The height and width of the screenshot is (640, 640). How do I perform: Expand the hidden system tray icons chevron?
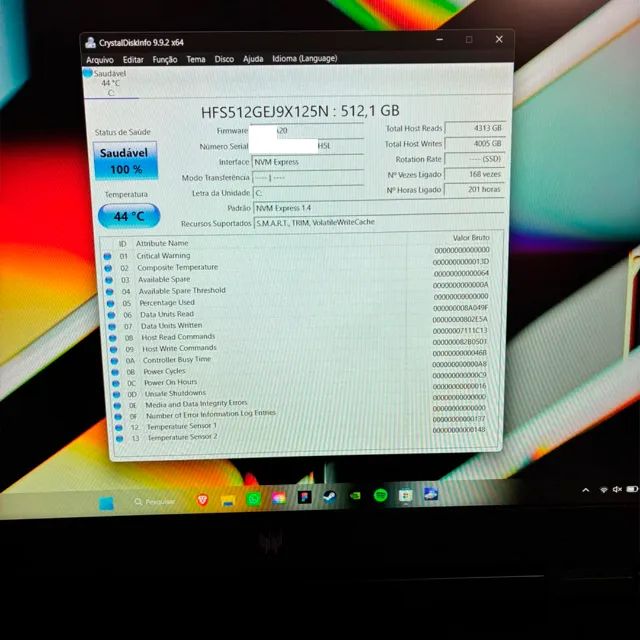pos(586,490)
